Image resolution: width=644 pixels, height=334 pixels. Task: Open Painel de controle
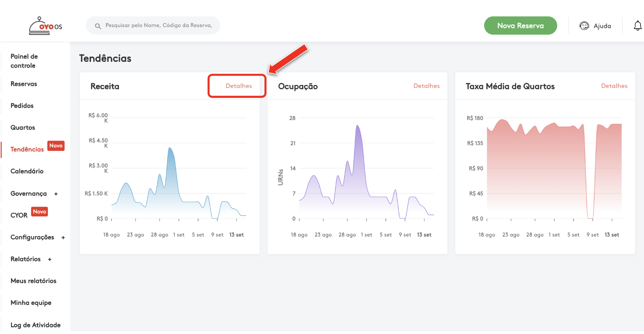pyautogui.click(x=24, y=61)
